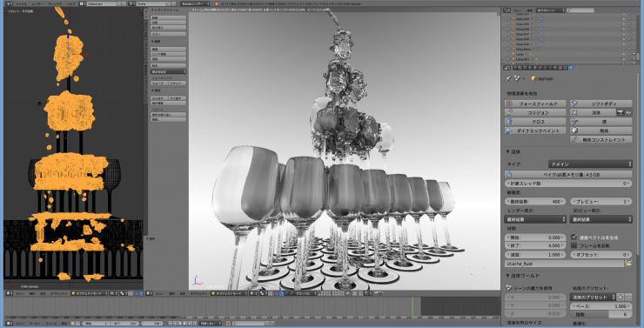Click the minus icon next to viscosity preset

point(628,297)
